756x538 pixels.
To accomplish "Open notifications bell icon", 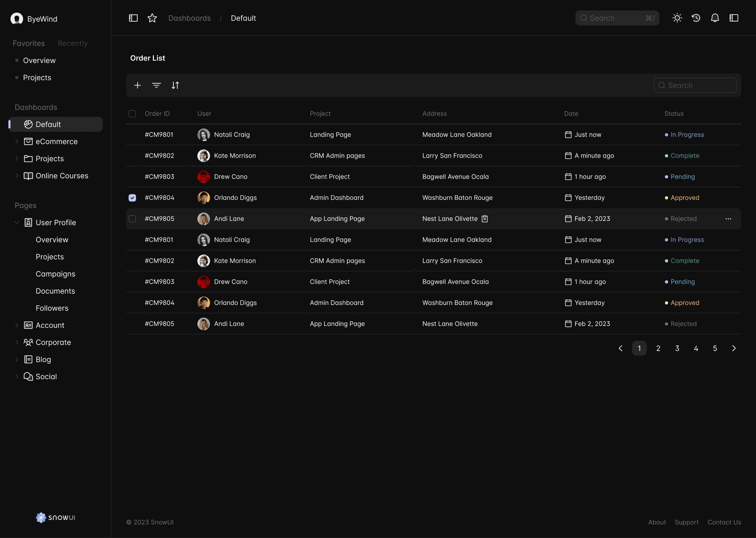I will [715, 18].
